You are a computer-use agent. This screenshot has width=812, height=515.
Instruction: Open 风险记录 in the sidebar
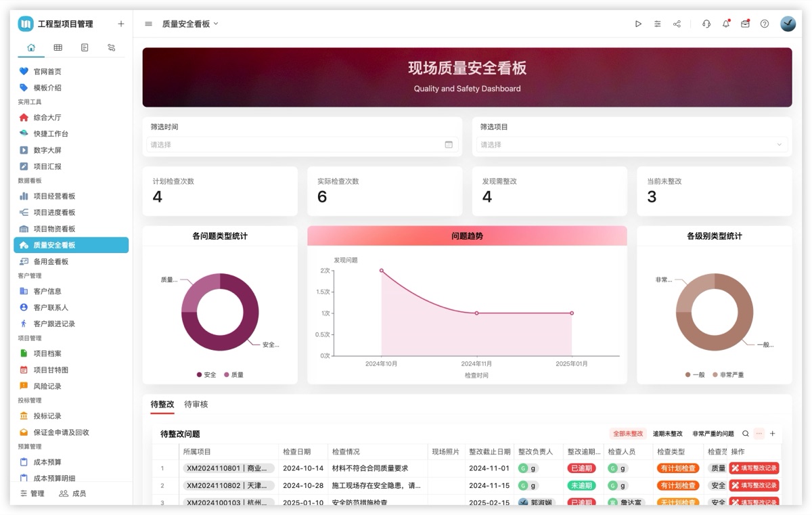pyautogui.click(x=71, y=386)
